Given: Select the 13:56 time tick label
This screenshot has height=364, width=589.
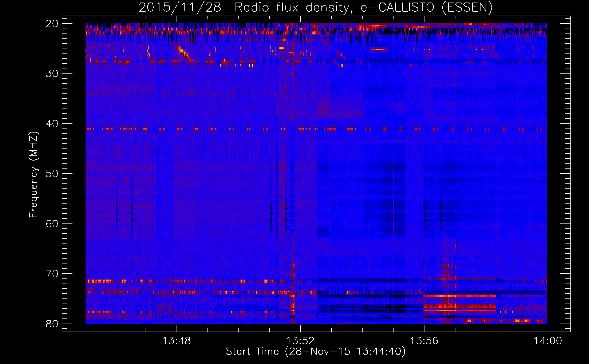Looking at the screenshot, I should [424, 341].
